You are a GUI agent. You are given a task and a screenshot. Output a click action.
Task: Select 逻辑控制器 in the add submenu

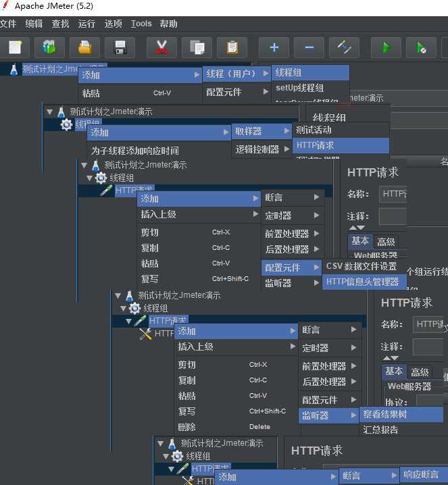(x=262, y=149)
